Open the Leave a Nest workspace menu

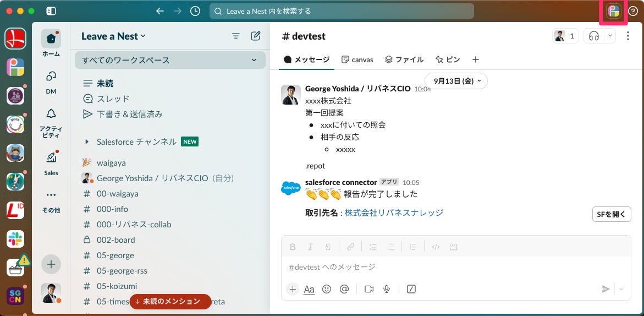click(113, 36)
